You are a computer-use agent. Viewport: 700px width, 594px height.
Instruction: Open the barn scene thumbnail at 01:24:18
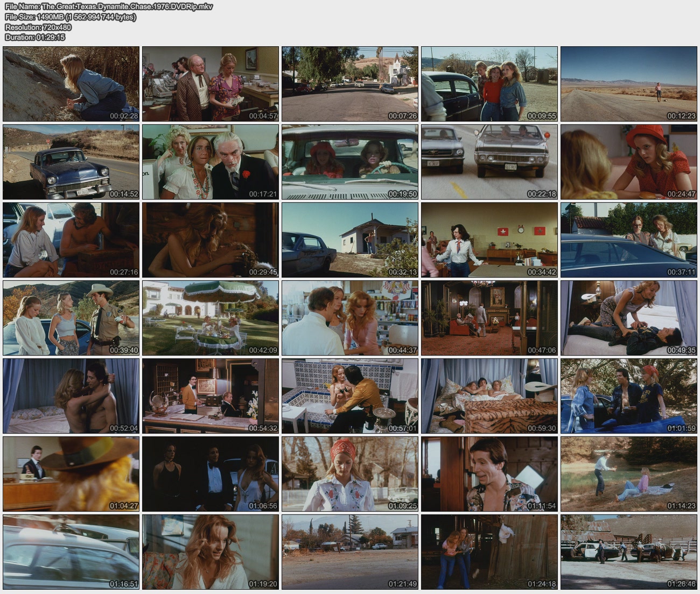point(489,552)
